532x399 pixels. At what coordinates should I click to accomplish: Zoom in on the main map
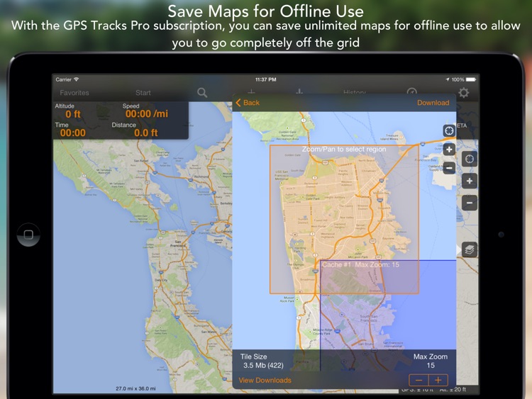pos(470,181)
